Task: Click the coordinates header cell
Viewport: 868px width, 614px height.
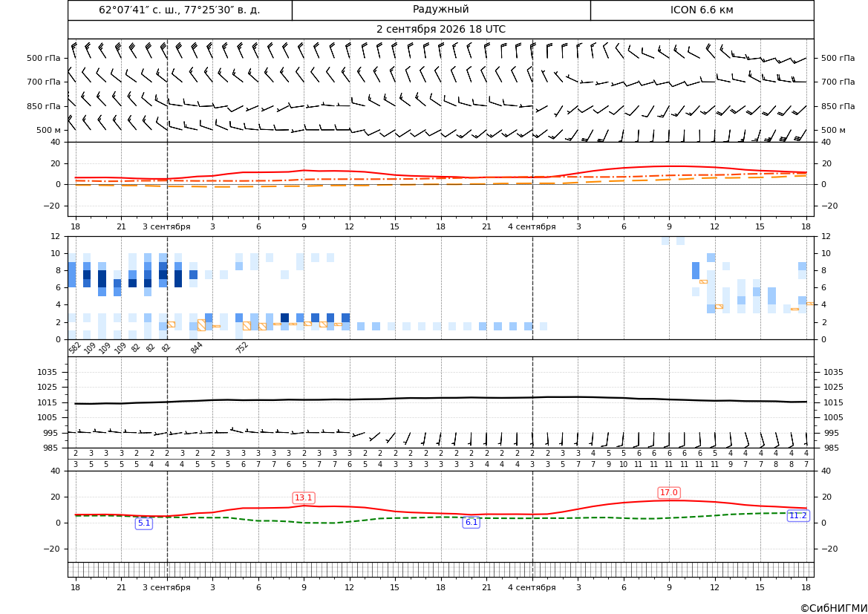Action: [x=180, y=10]
